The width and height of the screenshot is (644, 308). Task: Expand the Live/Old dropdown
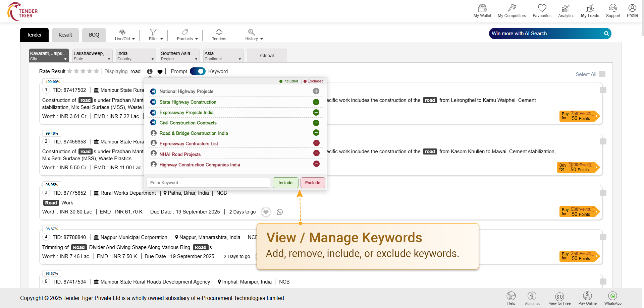(x=124, y=35)
